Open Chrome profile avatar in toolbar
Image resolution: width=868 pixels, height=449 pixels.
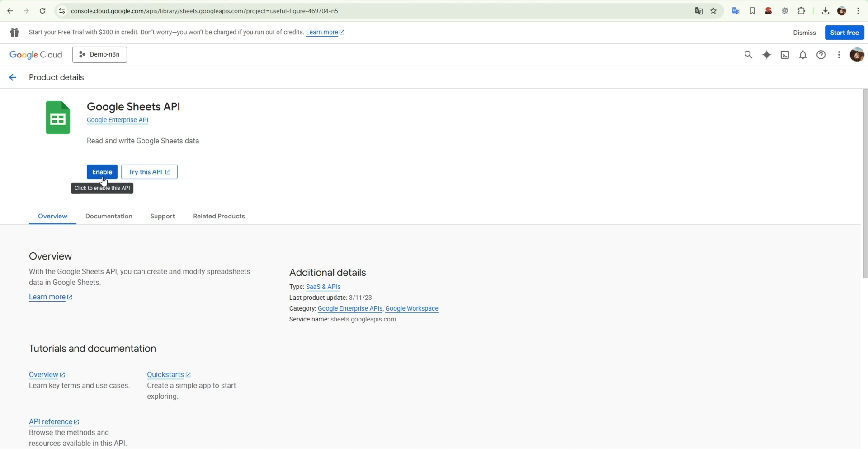pos(842,11)
